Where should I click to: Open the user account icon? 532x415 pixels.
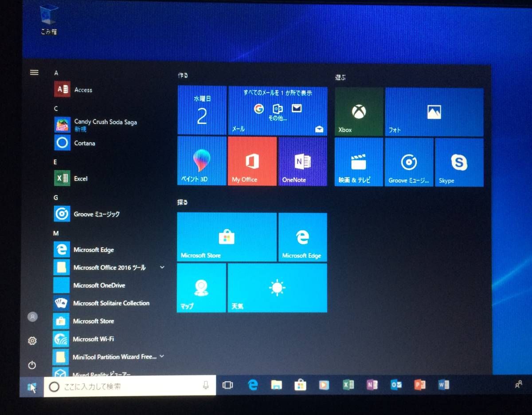coord(32,317)
